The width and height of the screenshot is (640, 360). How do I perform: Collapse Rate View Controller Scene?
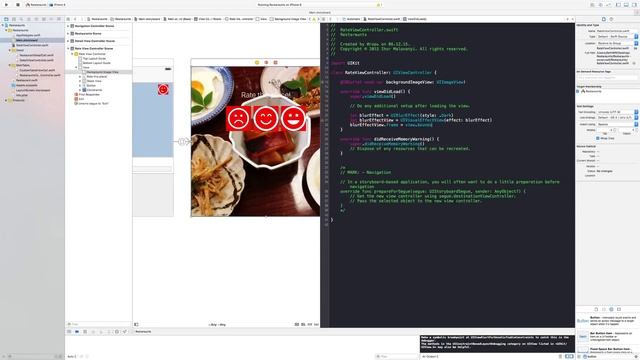68,48
